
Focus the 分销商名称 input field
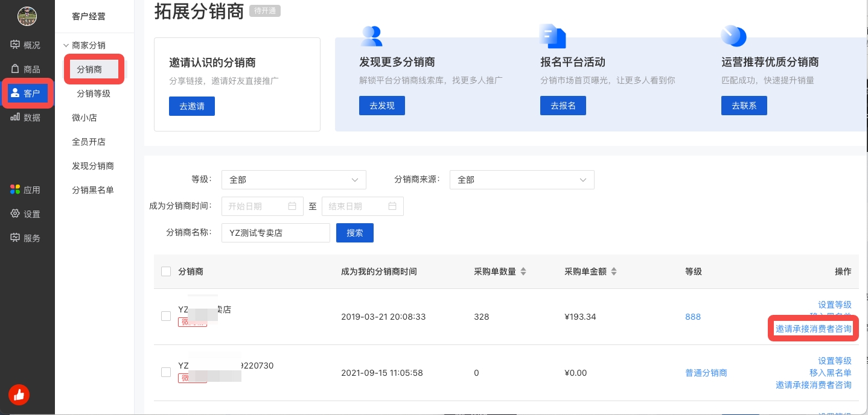tap(276, 233)
